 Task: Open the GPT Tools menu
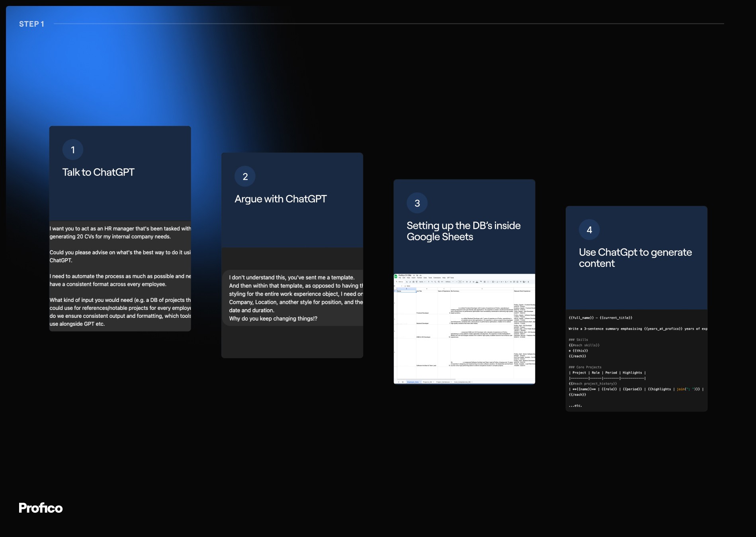(450, 278)
